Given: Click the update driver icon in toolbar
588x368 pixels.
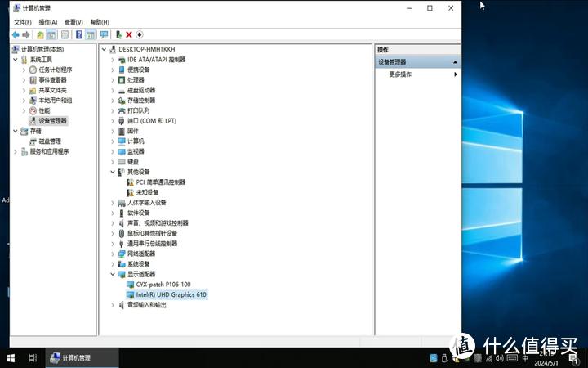Looking at the screenshot, I should tap(118, 35).
